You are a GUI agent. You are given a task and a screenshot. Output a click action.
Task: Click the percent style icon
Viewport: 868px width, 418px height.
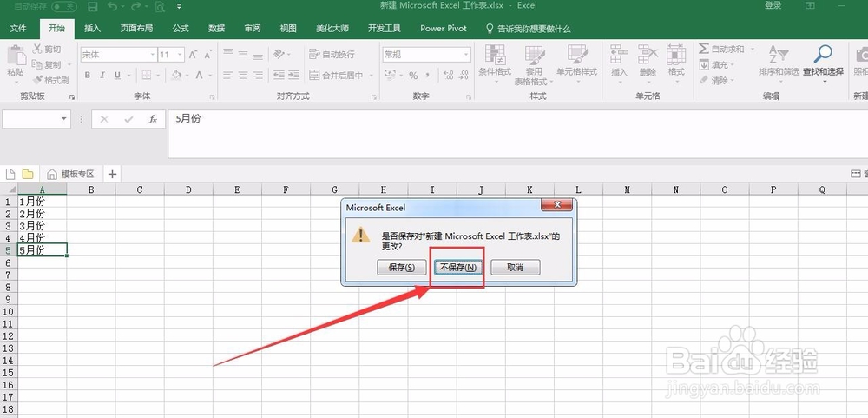tap(413, 75)
